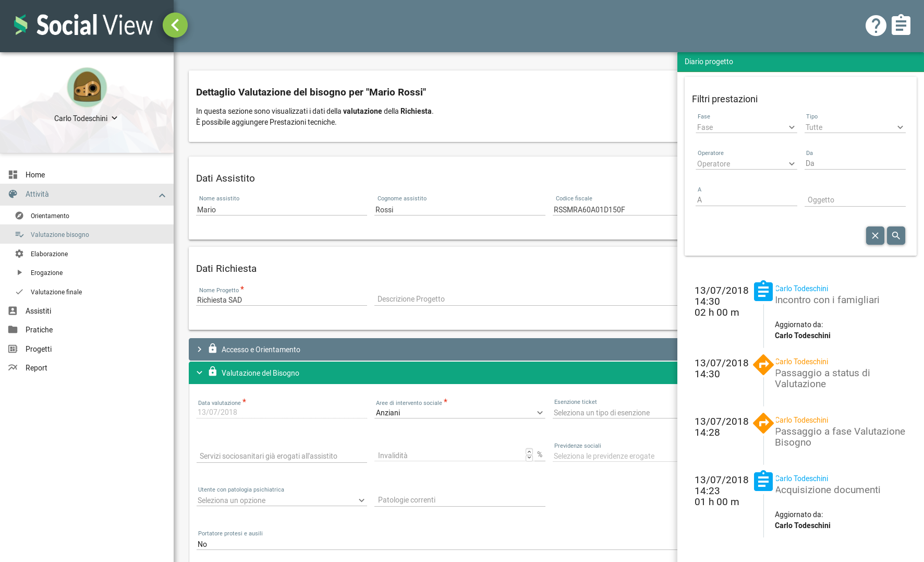Click Carlo Todeschini link on Incontro entry
The height and width of the screenshot is (562, 924).
coord(801,289)
